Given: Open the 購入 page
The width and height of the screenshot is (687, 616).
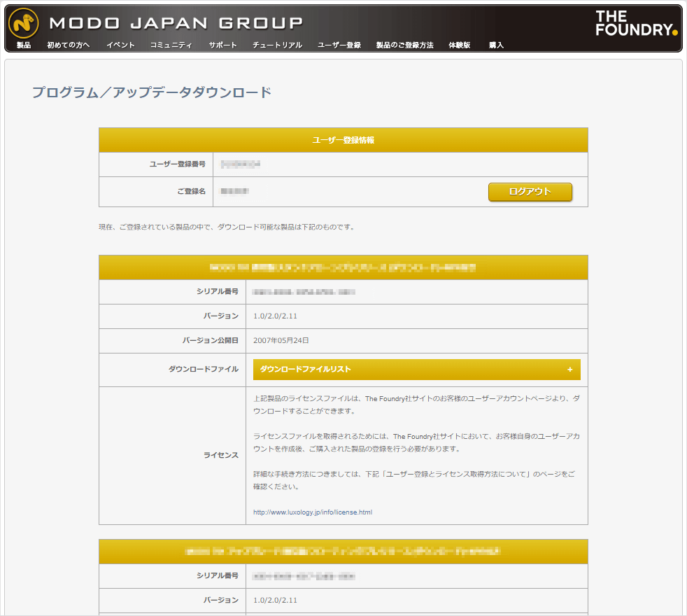Looking at the screenshot, I should [497, 45].
